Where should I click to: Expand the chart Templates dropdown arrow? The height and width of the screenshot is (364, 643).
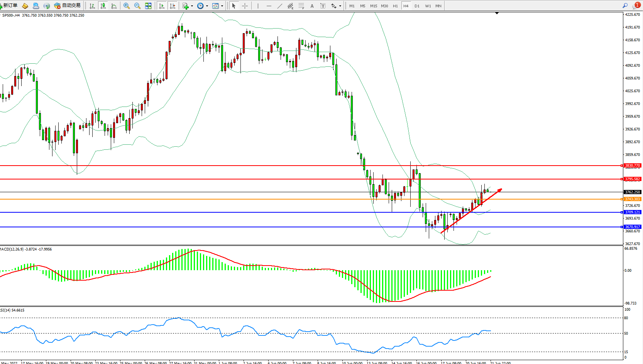pyautogui.click(x=222, y=6)
